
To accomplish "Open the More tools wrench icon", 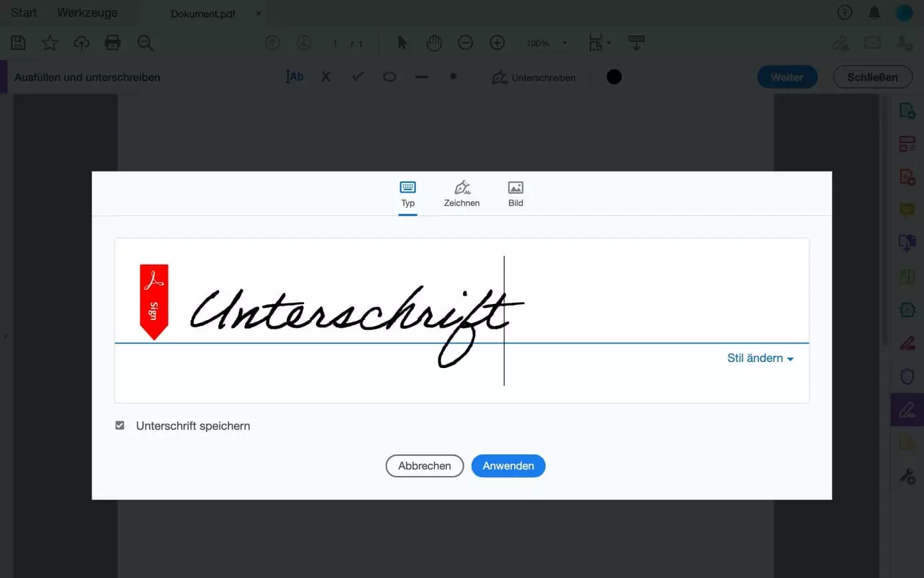I will click(x=907, y=476).
